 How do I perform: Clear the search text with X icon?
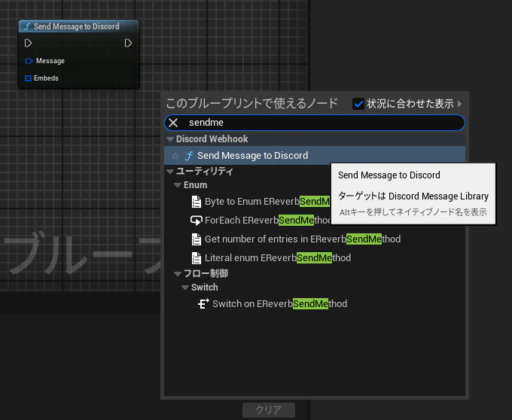(173, 123)
